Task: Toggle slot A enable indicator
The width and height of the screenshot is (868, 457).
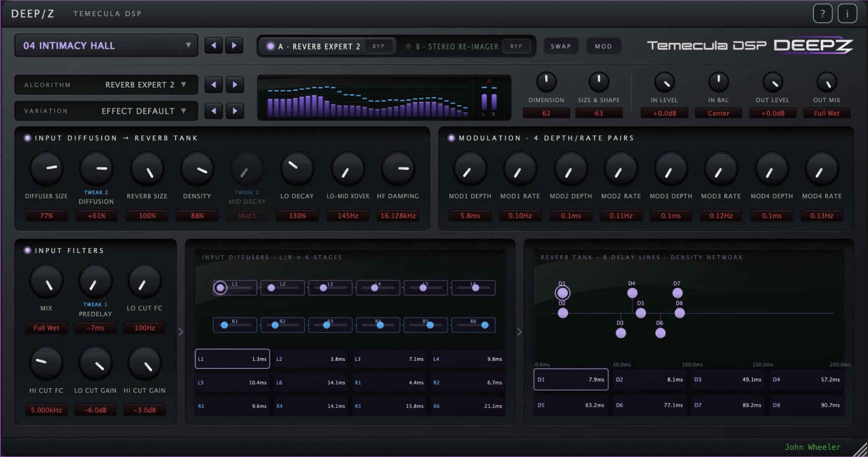Action: click(x=271, y=46)
